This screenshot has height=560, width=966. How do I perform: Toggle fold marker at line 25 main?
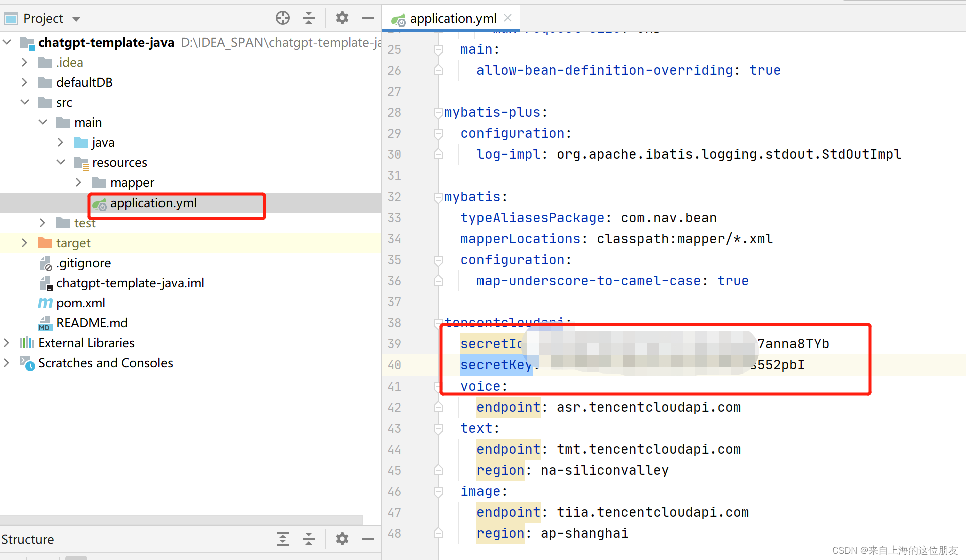click(438, 49)
